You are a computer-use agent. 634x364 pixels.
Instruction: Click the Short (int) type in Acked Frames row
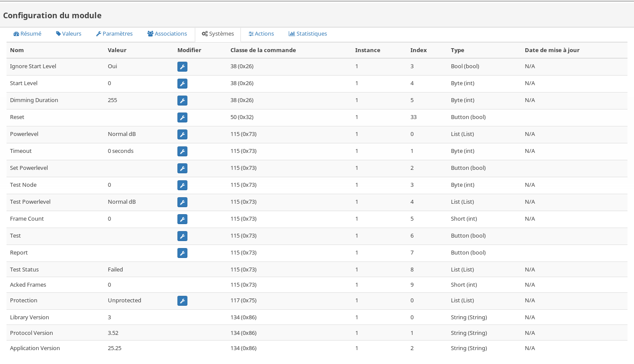(464, 285)
